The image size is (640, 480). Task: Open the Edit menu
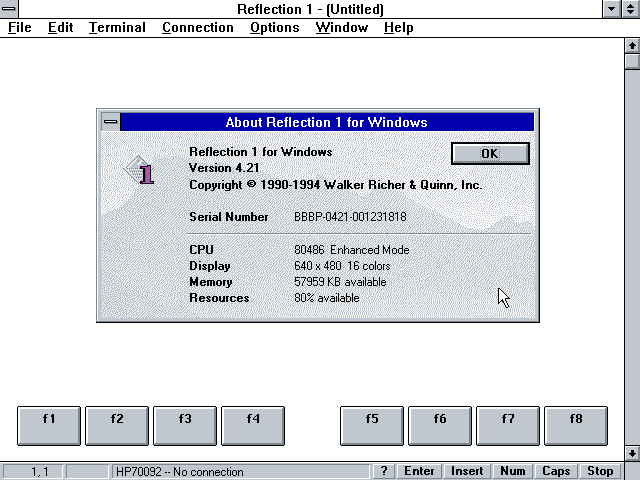pos(60,27)
